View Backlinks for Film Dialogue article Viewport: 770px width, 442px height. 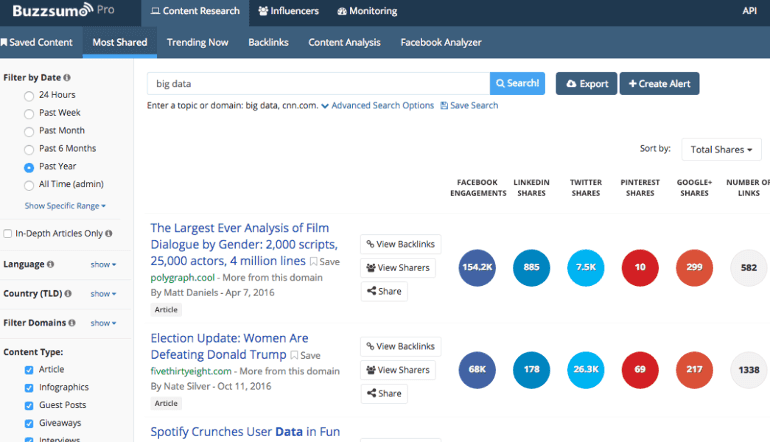401,244
